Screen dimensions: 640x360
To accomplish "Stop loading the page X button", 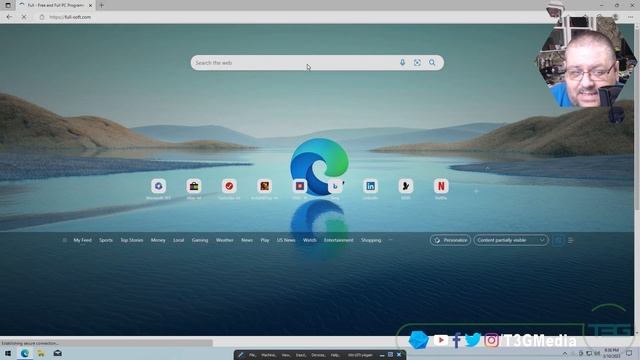I will [x=24, y=17].
